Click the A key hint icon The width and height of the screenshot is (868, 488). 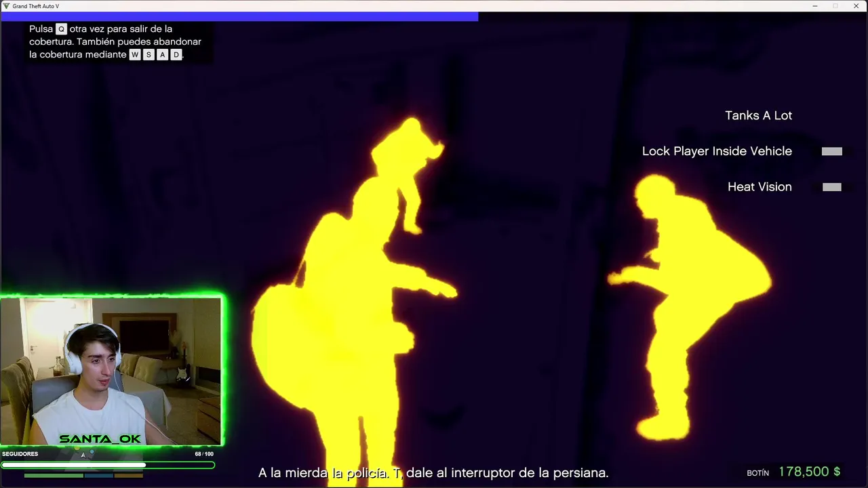coord(162,55)
